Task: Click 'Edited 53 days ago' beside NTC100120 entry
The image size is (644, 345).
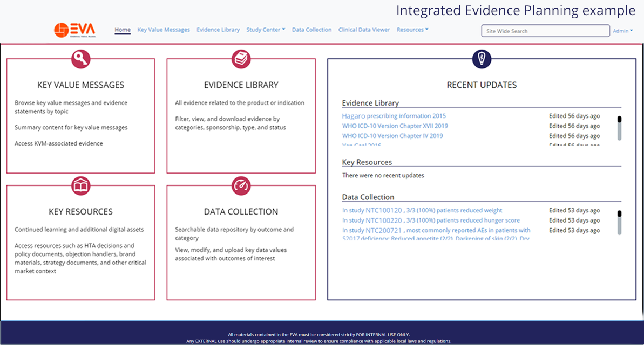Action: (574, 210)
